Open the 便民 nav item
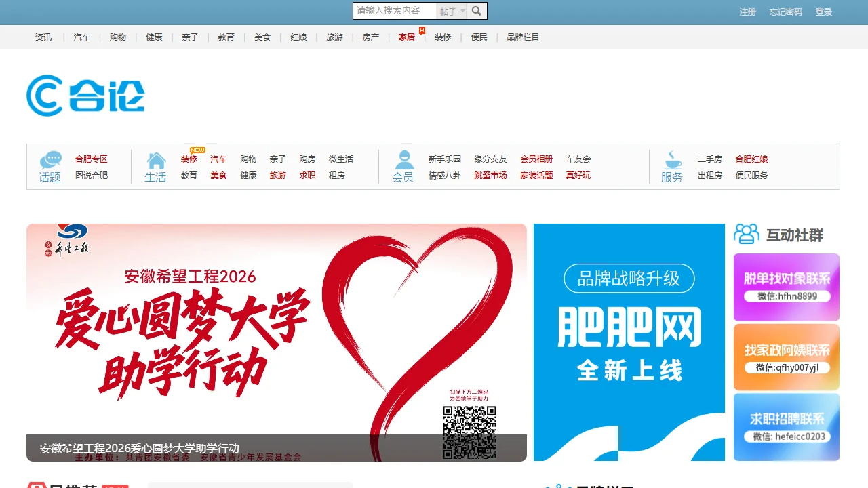Viewport: 868px width, 488px height. pos(479,37)
